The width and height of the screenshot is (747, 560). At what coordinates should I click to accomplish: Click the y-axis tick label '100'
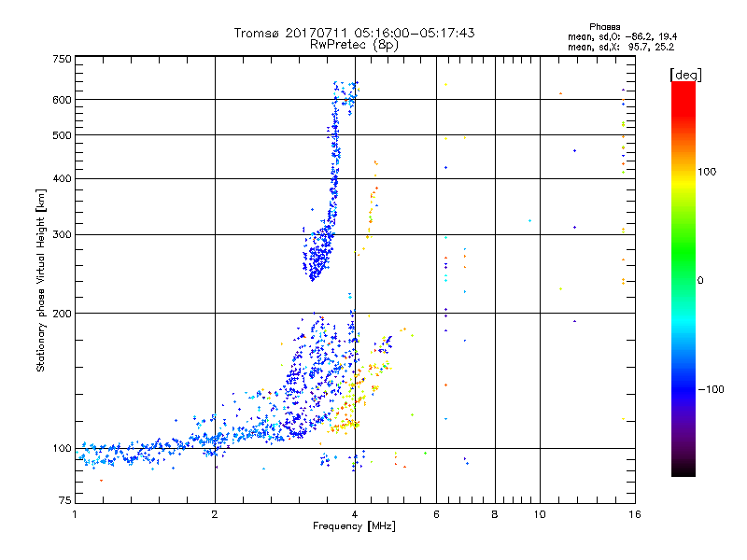point(62,449)
